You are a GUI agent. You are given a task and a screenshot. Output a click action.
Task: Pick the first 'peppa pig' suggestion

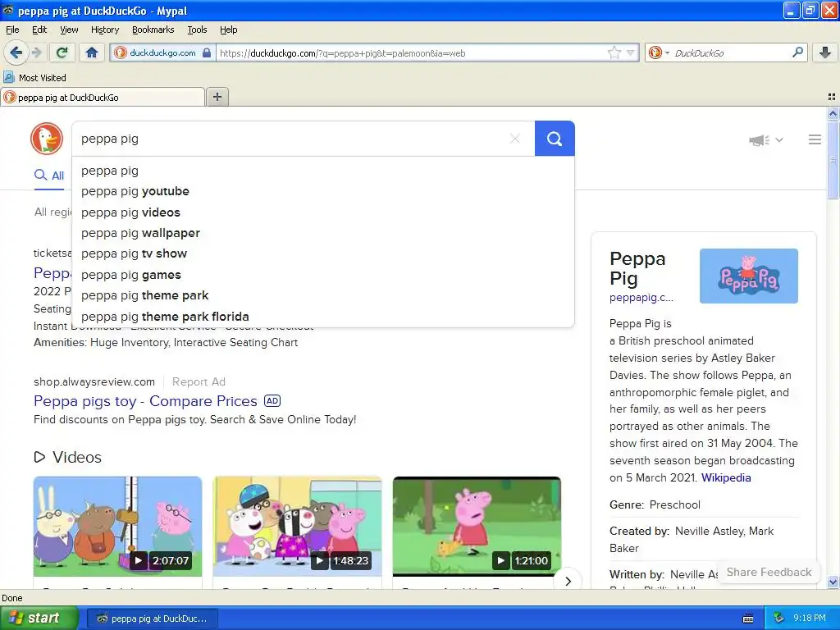322,171
